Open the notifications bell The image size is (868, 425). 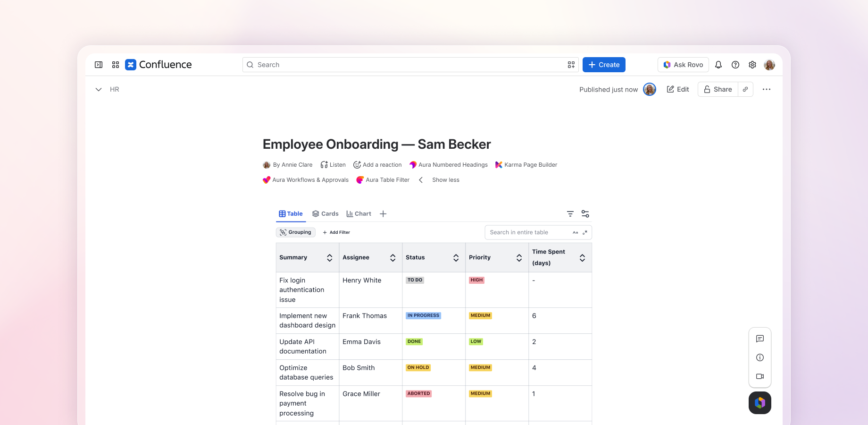point(718,65)
